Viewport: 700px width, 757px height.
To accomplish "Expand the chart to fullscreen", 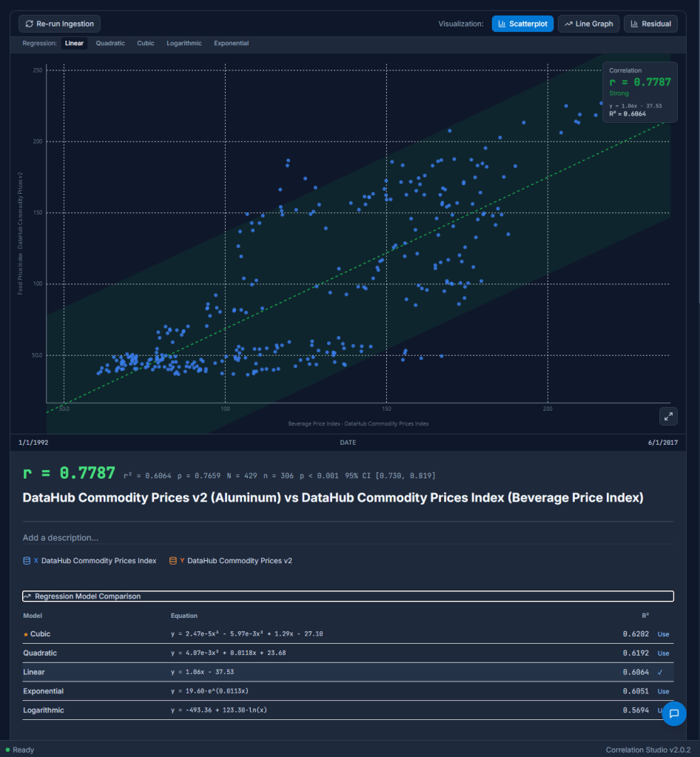I will click(x=668, y=416).
